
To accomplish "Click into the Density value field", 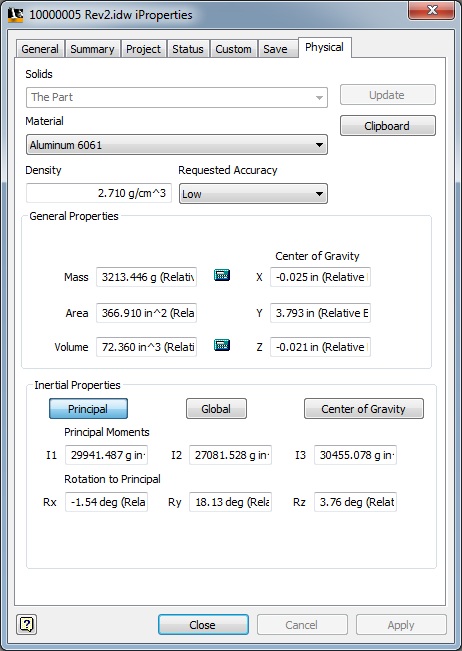I will tap(99, 193).
